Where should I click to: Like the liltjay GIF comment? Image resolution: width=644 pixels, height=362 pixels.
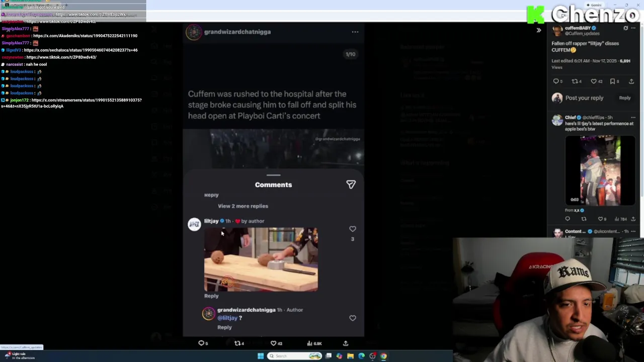point(352,229)
